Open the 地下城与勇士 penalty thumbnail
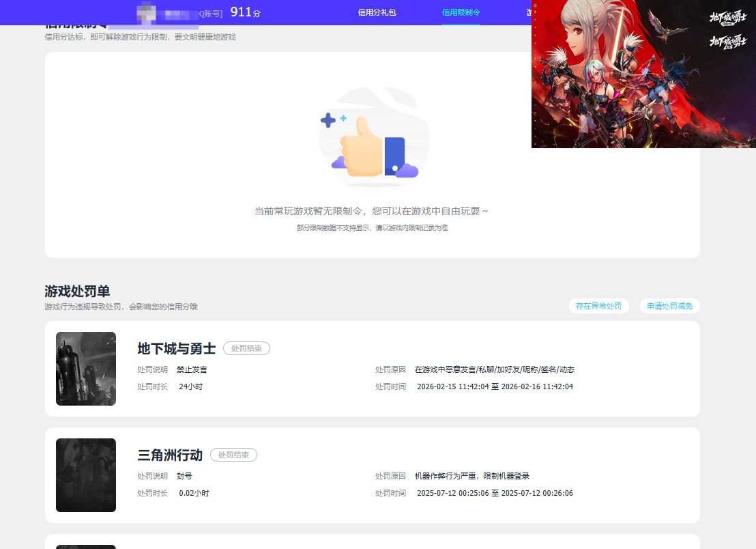This screenshot has width=756, height=549. pos(86,369)
